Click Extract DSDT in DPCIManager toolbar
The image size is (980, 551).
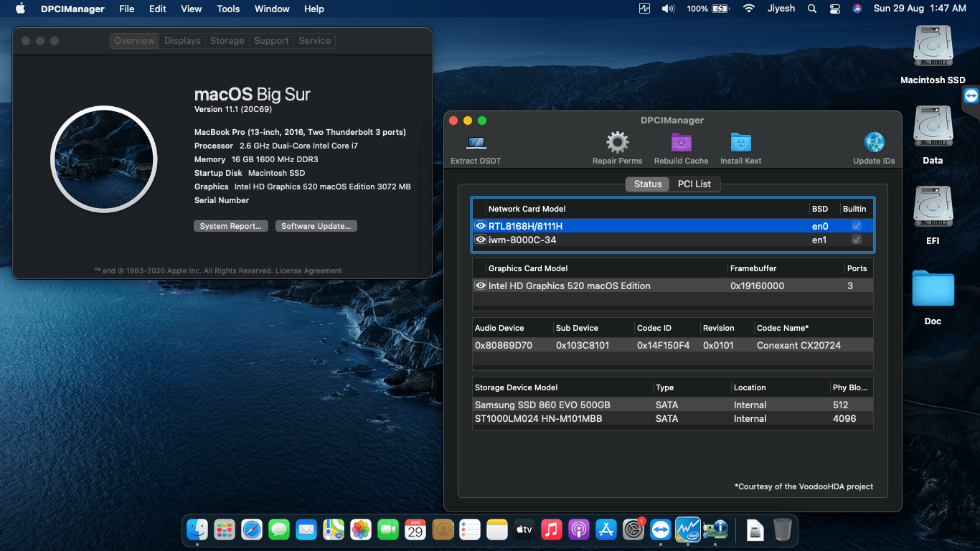pos(476,149)
